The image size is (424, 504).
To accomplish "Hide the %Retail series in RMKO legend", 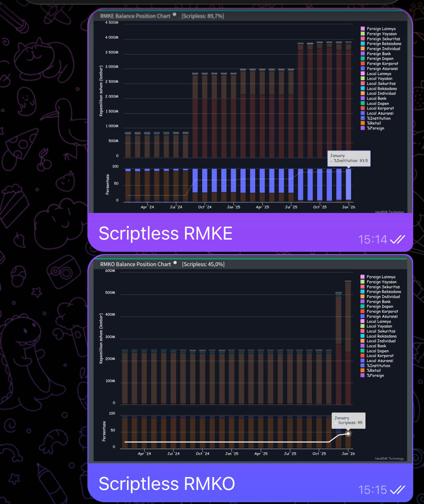I will [371, 371].
